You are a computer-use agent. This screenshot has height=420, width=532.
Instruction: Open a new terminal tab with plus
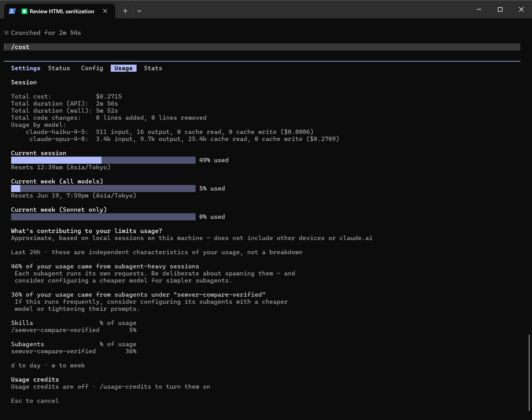125,11
